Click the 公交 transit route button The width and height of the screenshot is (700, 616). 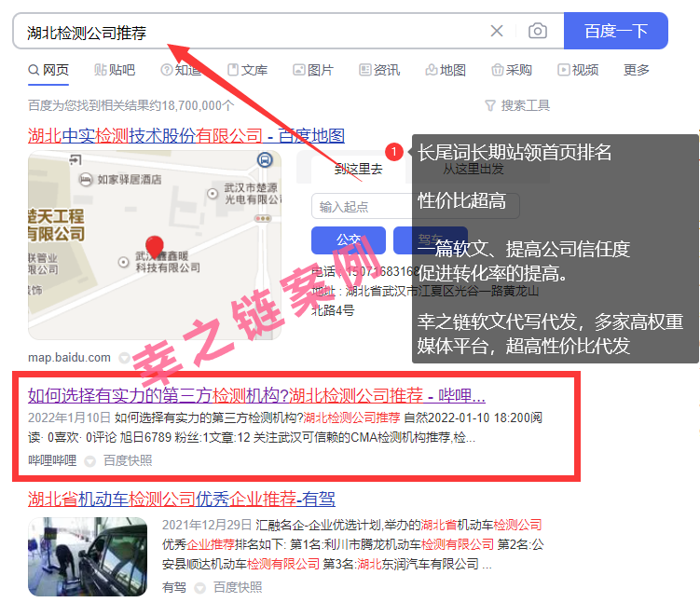[x=349, y=240]
